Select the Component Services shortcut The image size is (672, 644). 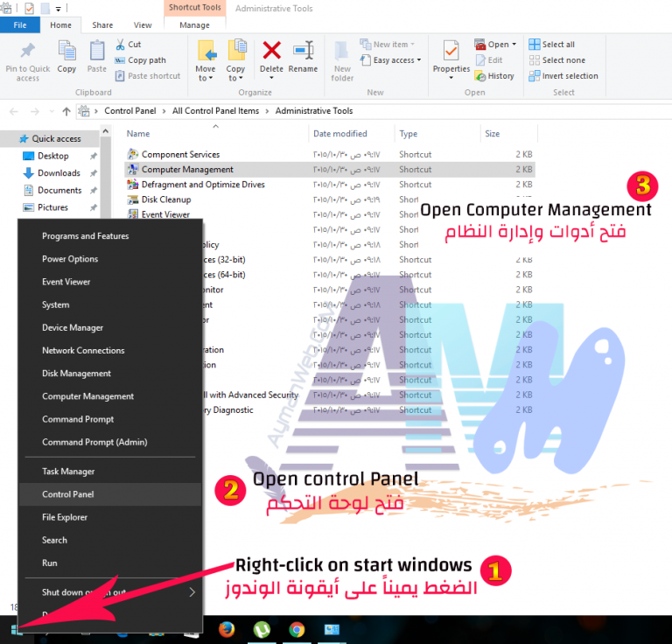point(180,154)
